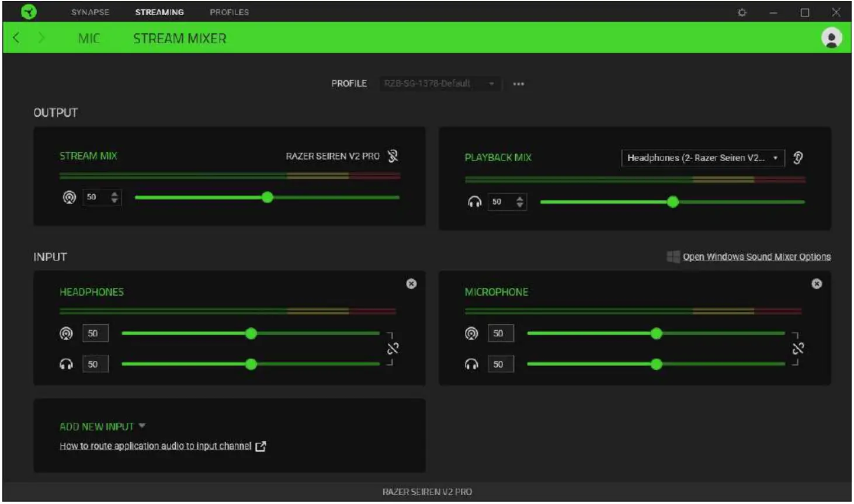This screenshot has width=854, height=504.
Task: Toggle the ear icon in Playback Mix
Action: pyautogui.click(x=798, y=158)
